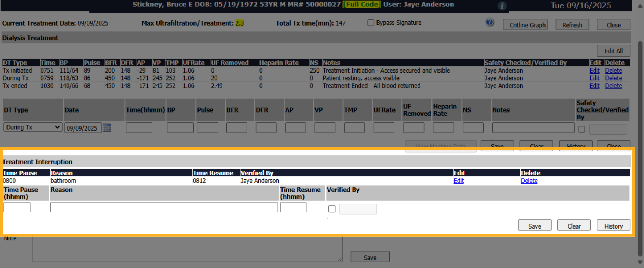The image size is (644, 268).
Task: Click the Time Resume (hhmm) input field
Action: (x=293, y=207)
